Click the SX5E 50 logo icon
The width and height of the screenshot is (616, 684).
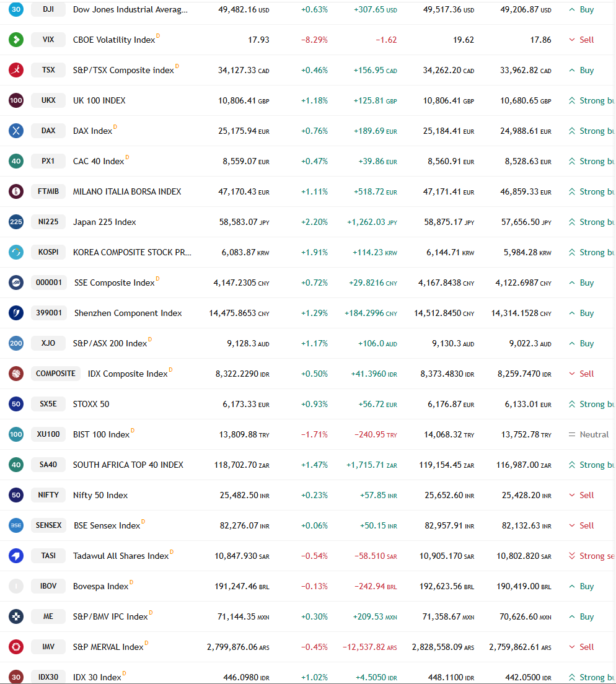tap(16, 404)
